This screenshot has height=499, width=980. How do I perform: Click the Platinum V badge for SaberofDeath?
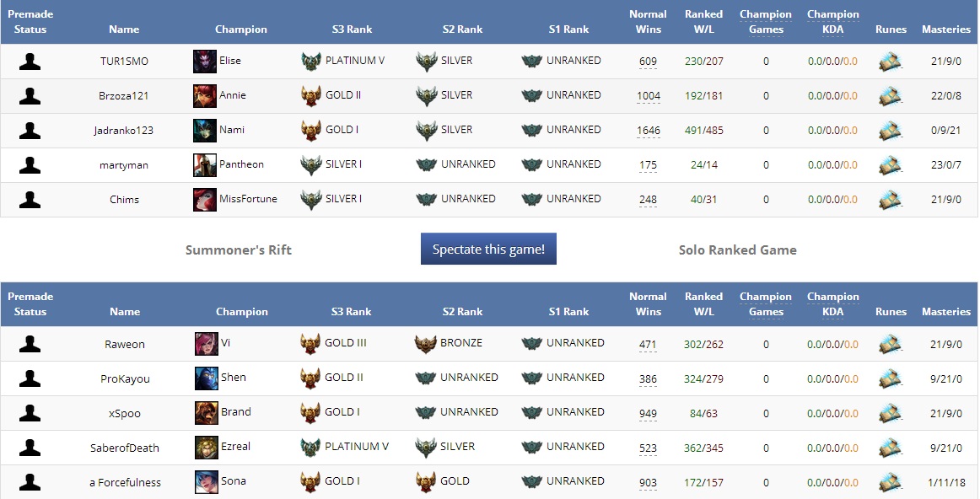311,448
